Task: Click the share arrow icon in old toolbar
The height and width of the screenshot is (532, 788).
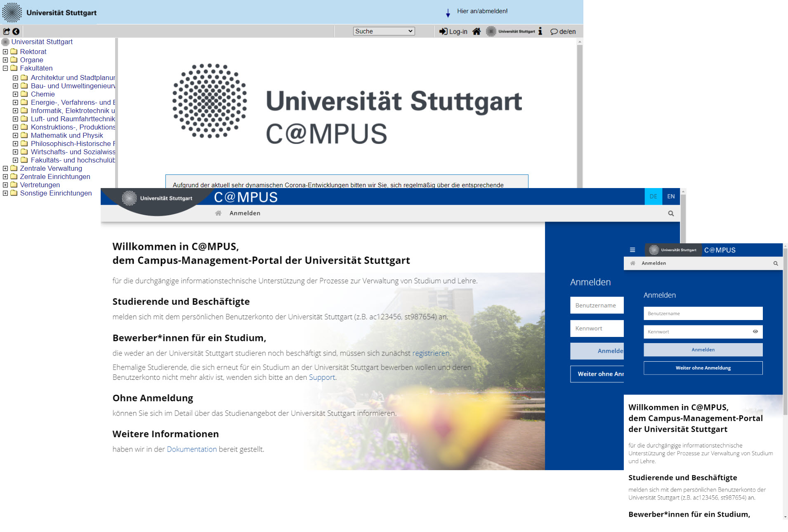Action: [x=6, y=31]
